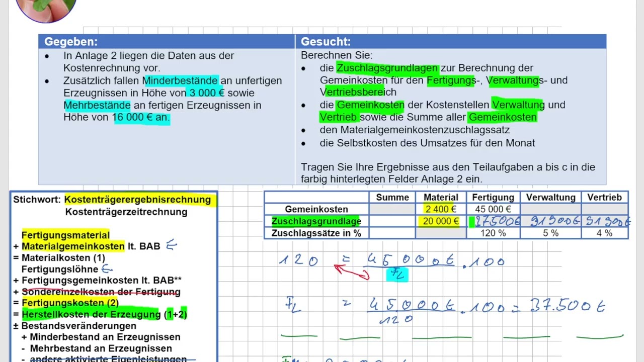644x362 pixels.
Task: Click the line "die Selbstkosten des Umsatzes für den Monat"
Action: (427, 143)
